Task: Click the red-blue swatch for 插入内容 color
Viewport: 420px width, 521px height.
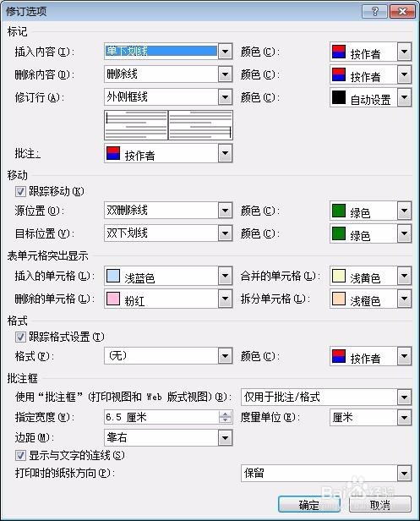Action: pyautogui.click(x=339, y=52)
